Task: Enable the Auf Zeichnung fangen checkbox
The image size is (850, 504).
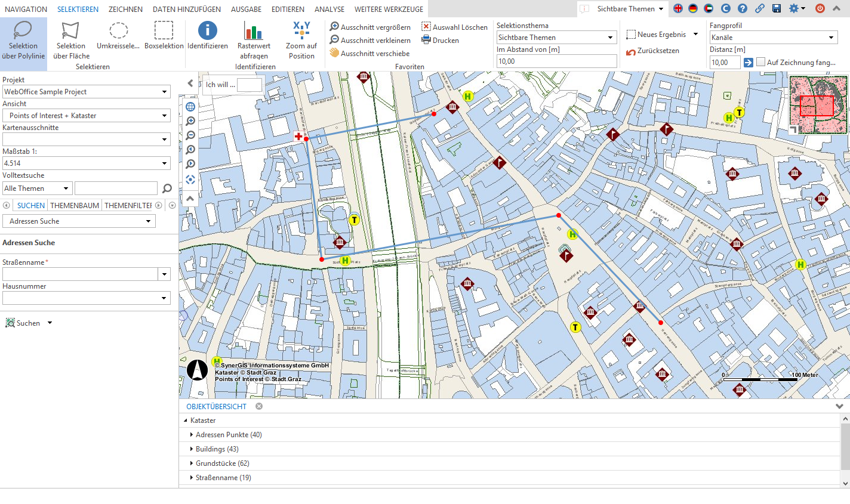Action: click(x=761, y=62)
